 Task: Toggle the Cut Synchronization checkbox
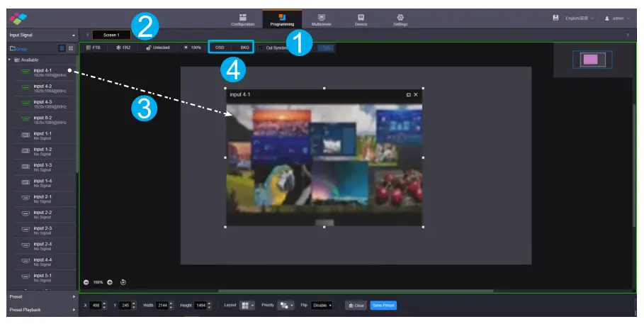(x=261, y=48)
